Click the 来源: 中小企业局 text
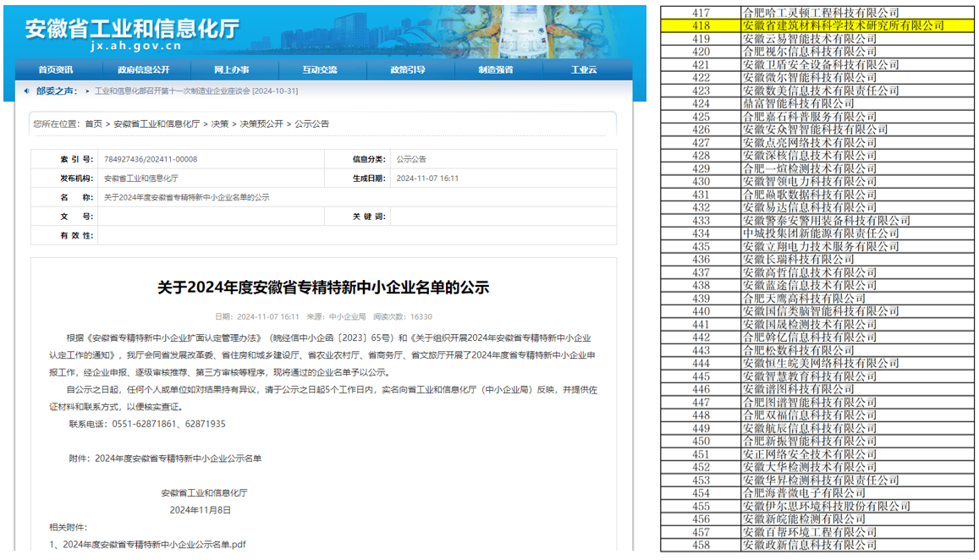 (x=336, y=317)
